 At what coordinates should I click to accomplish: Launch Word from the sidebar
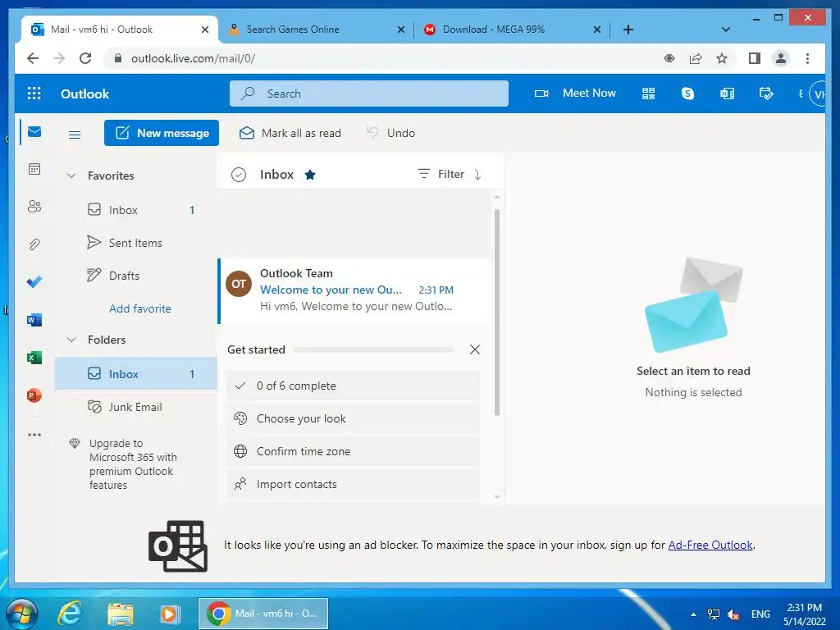[34, 320]
